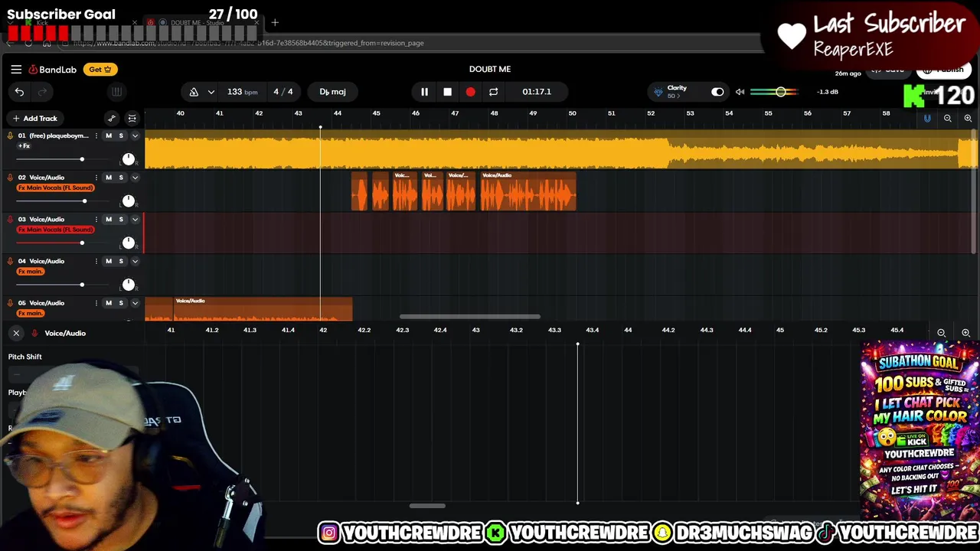Start recording with the red record button
The width and height of the screenshot is (980, 551).
coord(470,92)
